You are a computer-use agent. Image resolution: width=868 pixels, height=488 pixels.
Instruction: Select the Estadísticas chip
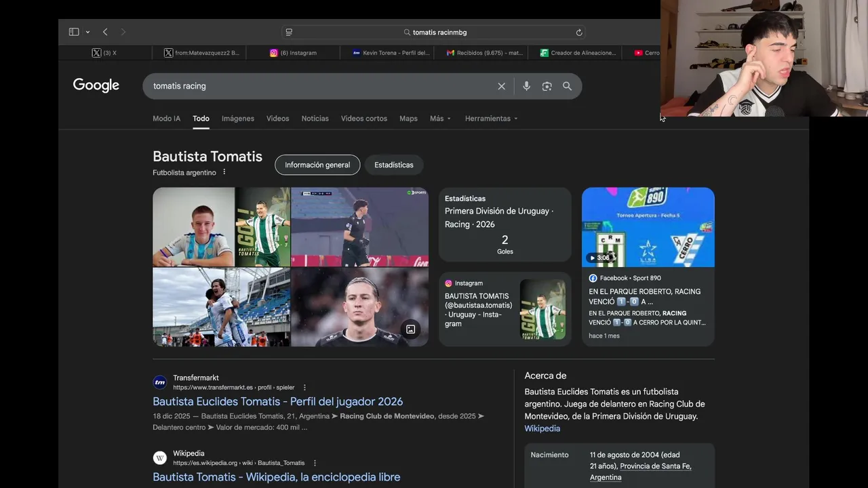click(394, 165)
